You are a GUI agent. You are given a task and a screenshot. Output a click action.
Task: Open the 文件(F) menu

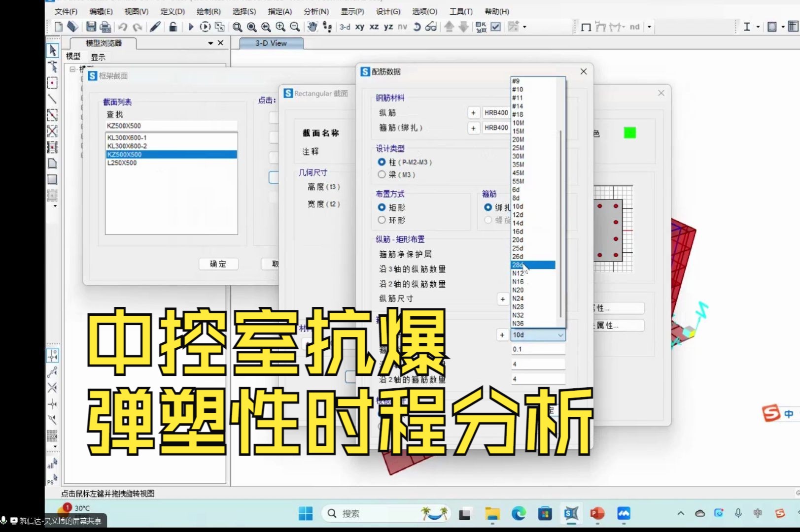[66, 11]
